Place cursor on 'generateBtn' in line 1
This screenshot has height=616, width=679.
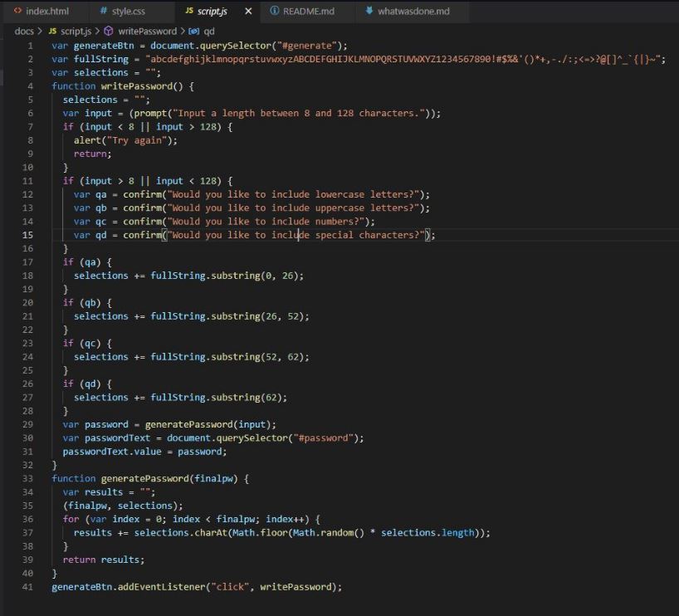tap(104, 46)
